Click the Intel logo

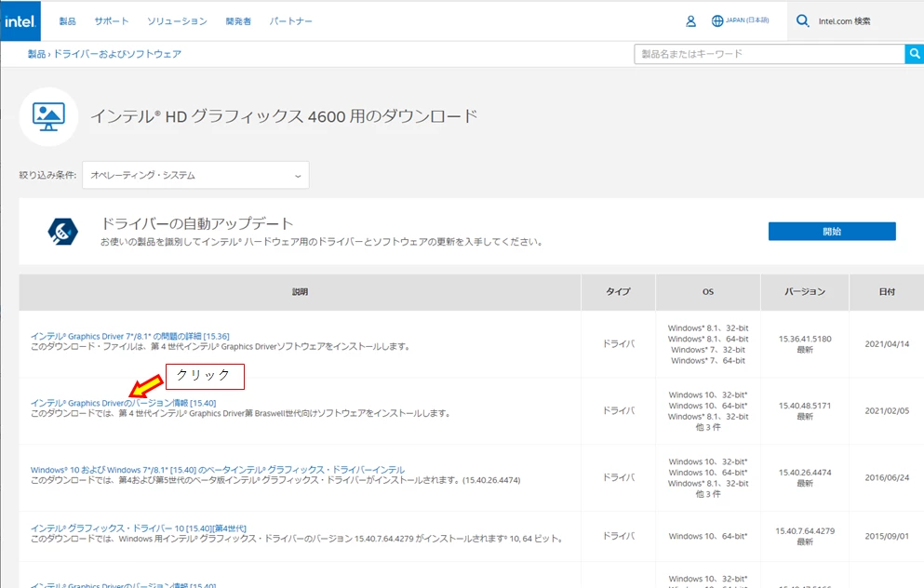pyautogui.click(x=20, y=21)
